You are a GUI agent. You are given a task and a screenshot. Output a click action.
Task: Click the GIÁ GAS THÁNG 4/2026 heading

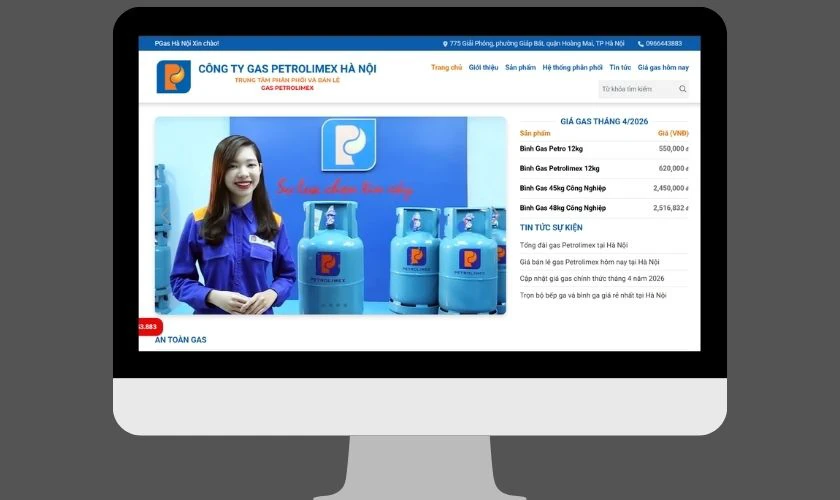604,122
